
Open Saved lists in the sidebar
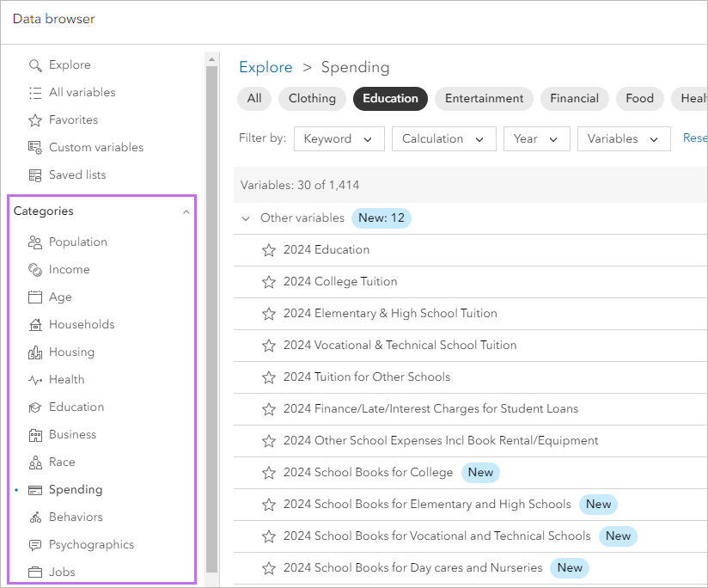coord(78,175)
